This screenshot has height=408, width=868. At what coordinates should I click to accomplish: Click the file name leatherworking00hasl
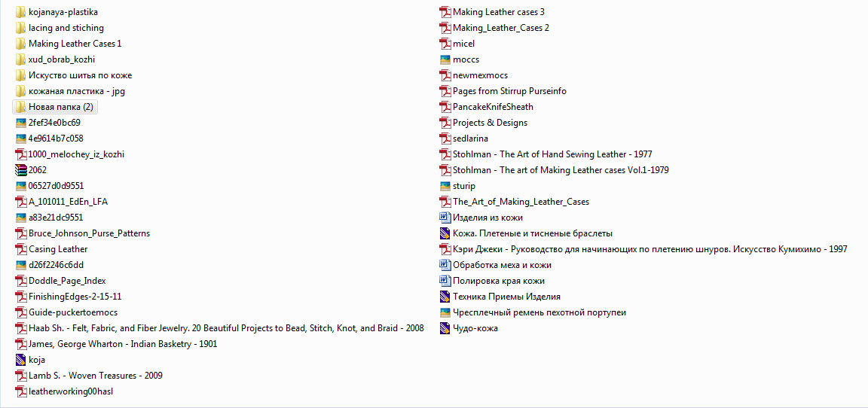click(x=72, y=392)
